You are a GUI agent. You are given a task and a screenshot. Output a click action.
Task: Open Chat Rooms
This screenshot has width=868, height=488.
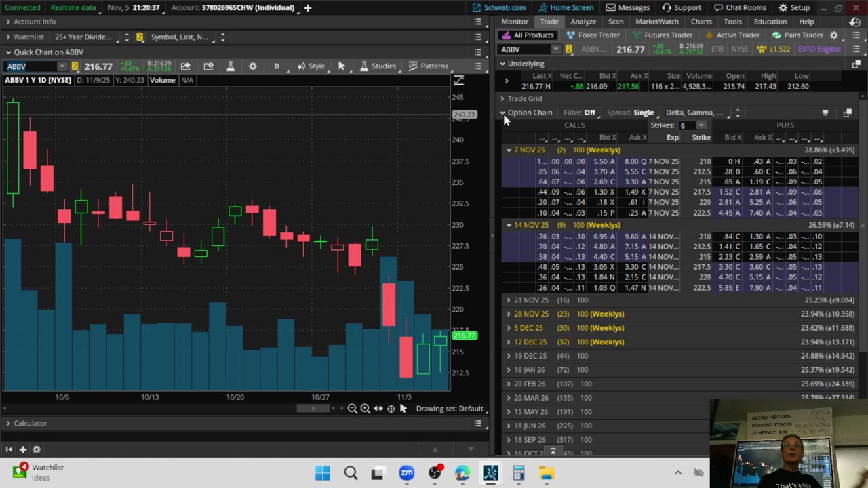tap(741, 8)
